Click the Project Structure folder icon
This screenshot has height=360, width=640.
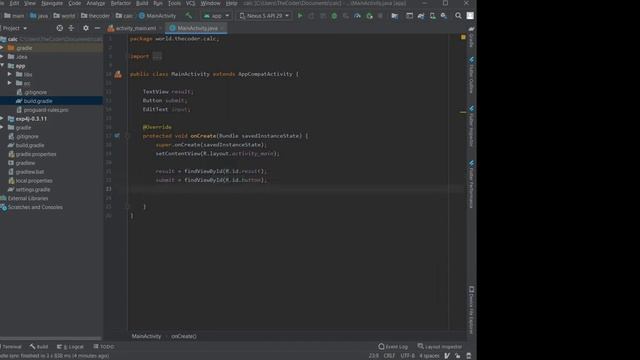pos(395,16)
